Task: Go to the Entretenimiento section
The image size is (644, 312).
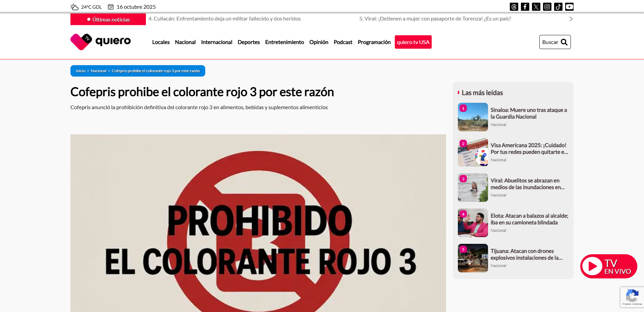Action: (284, 42)
